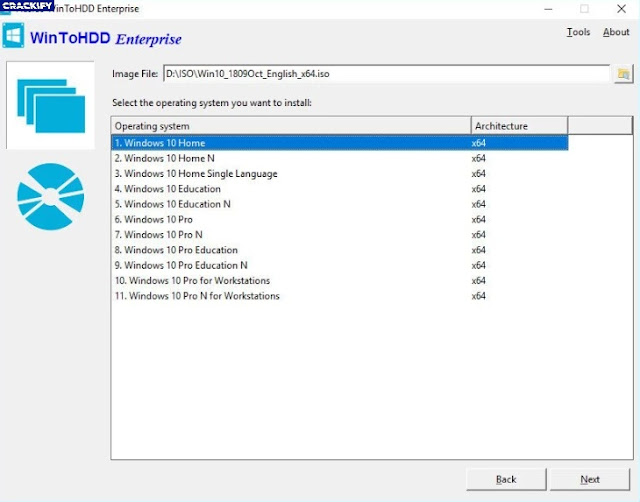Click the WinToHDD Windows logo icon
The image size is (640, 502).
13,36
